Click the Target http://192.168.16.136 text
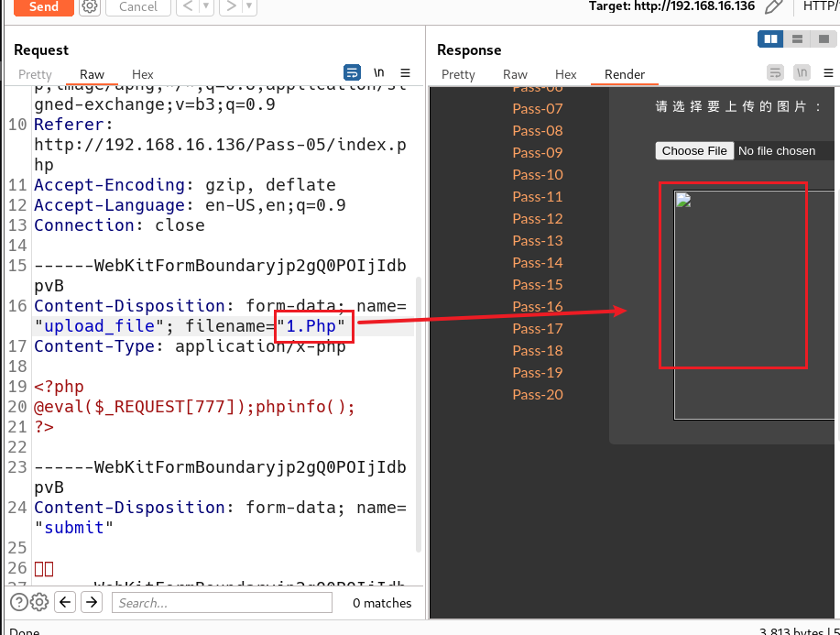Viewport: 840px width, 635px height. pos(671,6)
